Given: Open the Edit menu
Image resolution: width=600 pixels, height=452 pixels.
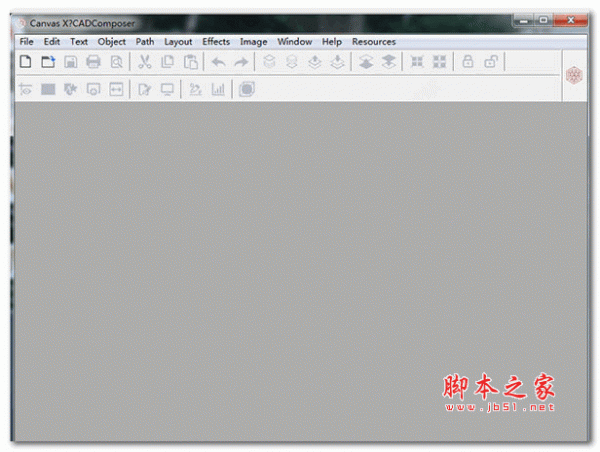Looking at the screenshot, I should click(x=52, y=41).
